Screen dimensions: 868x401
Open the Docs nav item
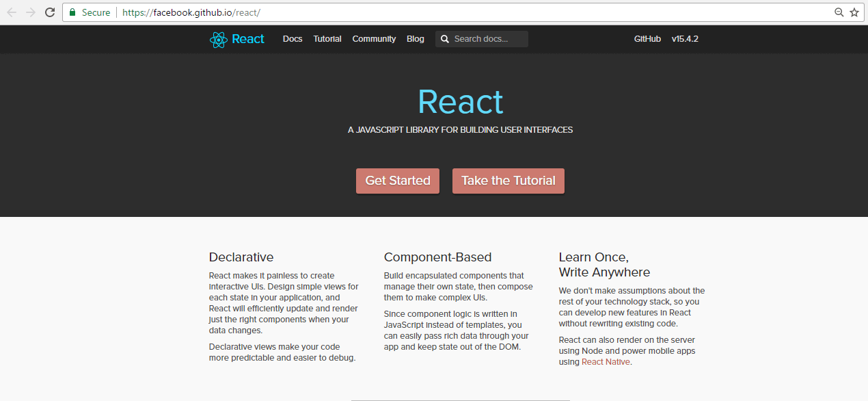[x=293, y=39]
